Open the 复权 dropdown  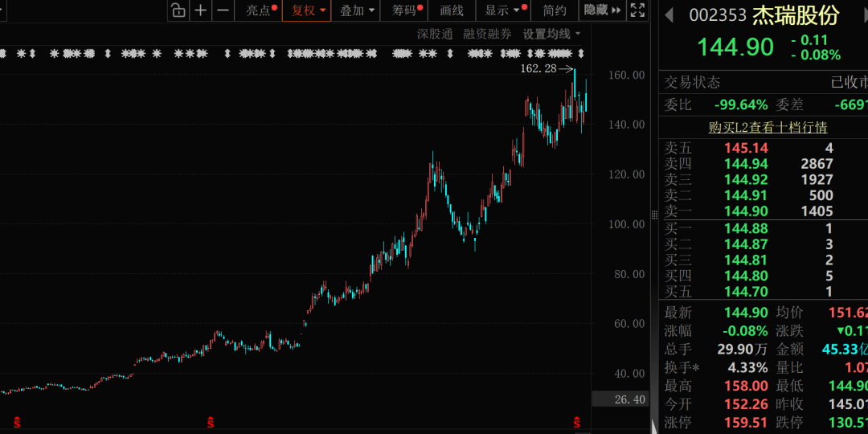[307, 10]
